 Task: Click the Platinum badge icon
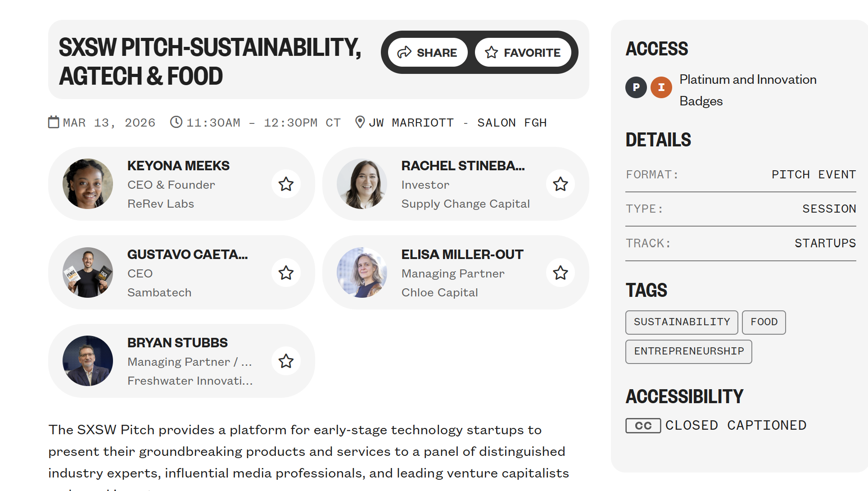[636, 87]
